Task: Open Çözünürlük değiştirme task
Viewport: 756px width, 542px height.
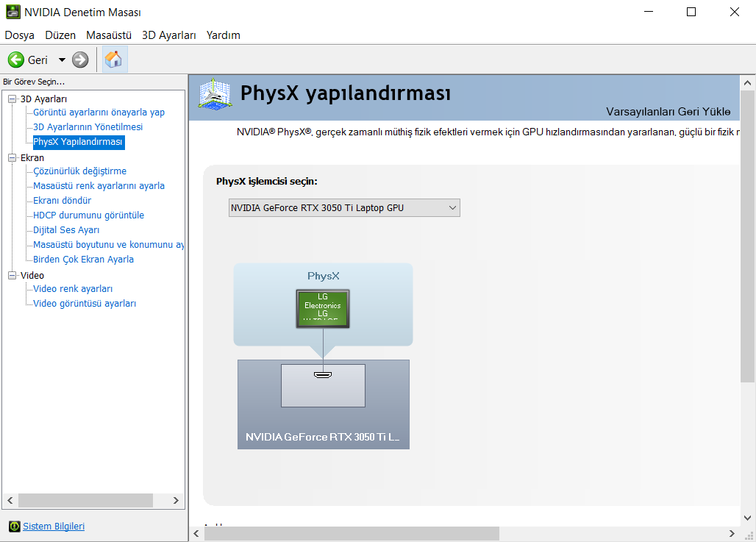Action: 79,171
